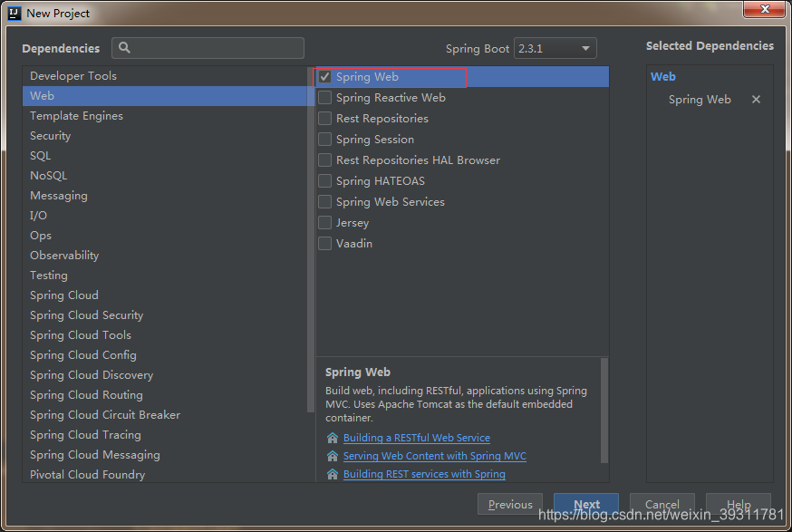Open the NoSQL category
This screenshot has width=792, height=532.
coord(165,176)
